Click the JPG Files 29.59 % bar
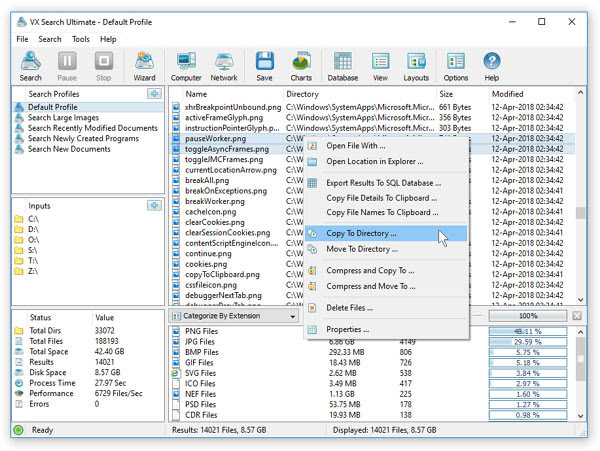600x451 pixels. 528,342
